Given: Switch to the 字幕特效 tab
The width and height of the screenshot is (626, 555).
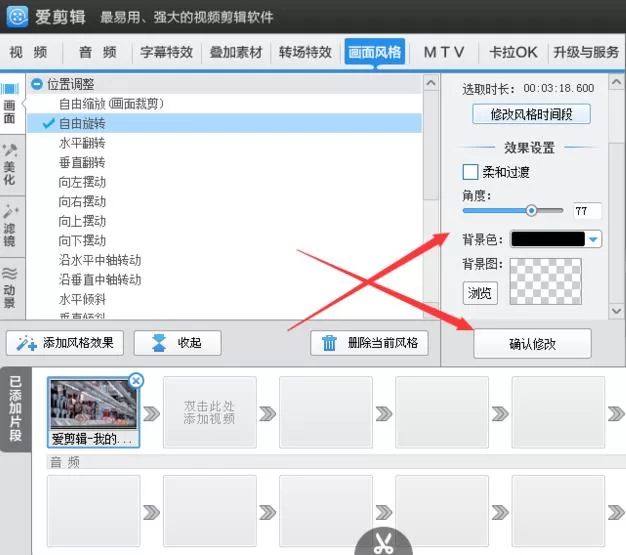Looking at the screenshot, I should click(x=166, y=52).
